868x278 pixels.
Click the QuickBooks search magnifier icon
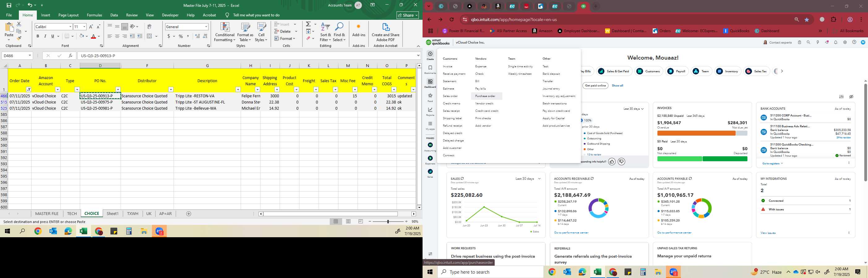tap(808, 42)
